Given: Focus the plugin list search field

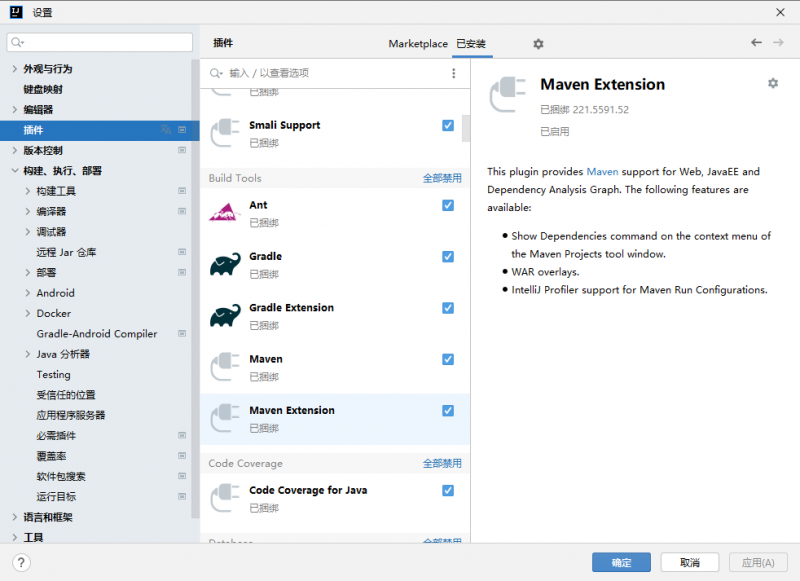Looking at the screenshot, I should 327,73.
